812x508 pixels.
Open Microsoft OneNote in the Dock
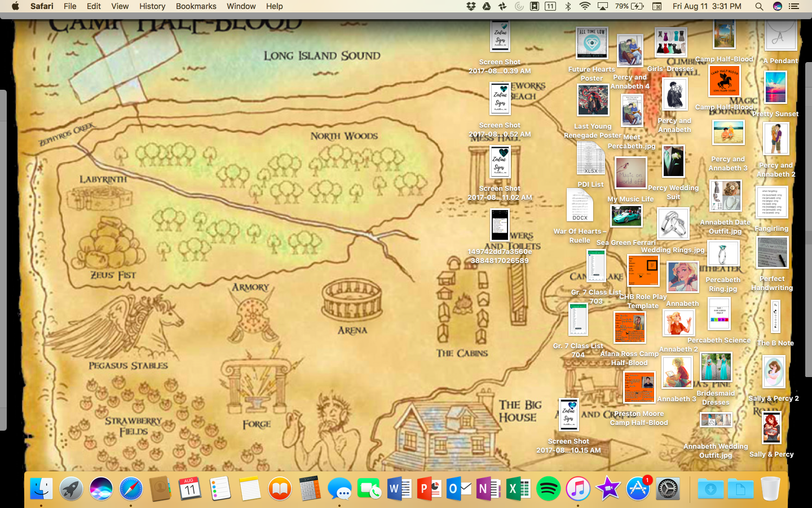pyautogui.click(x=488, y=489)
